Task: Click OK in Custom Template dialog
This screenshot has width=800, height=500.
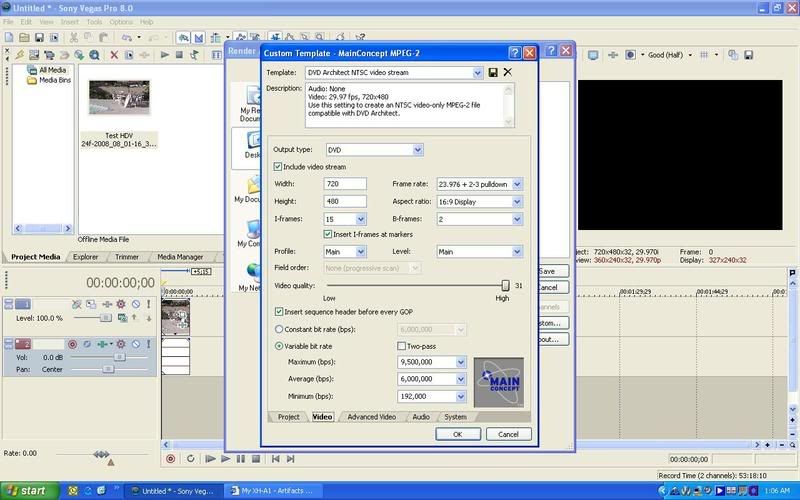Action: [x=458, y=434]
